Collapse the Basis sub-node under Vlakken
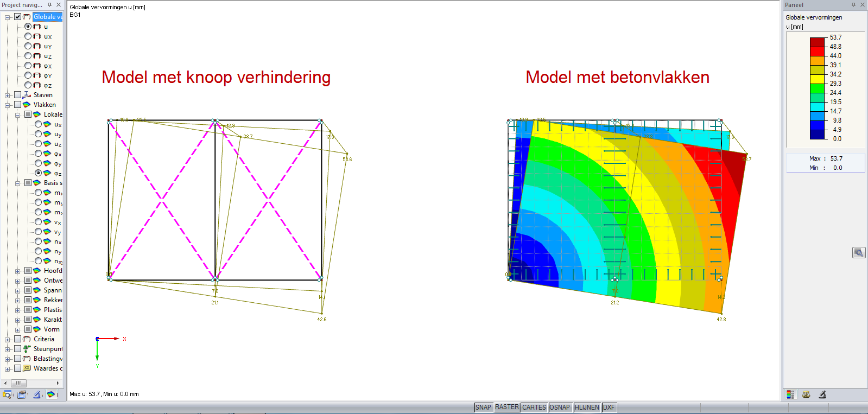The image size is (868, 414). click(18, 183)
